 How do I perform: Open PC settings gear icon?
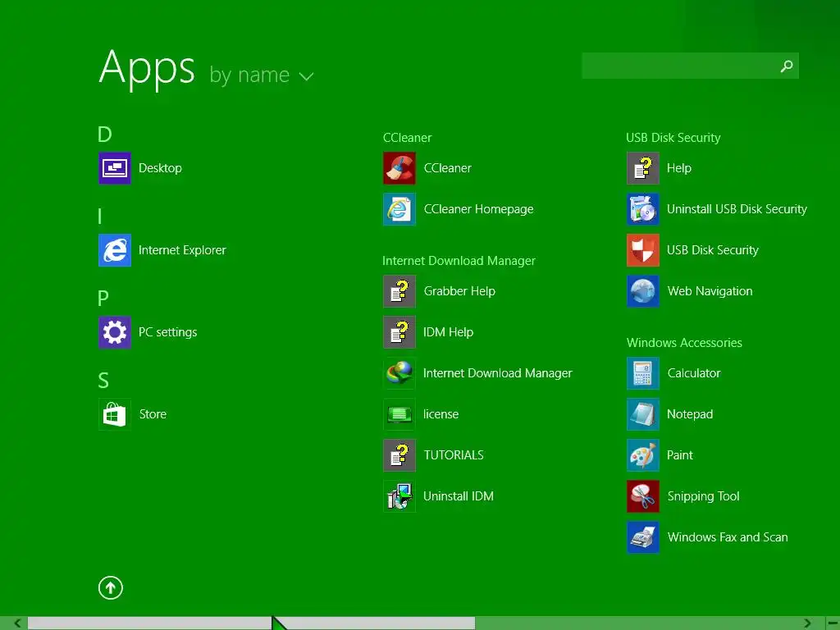tap(115, 332)
